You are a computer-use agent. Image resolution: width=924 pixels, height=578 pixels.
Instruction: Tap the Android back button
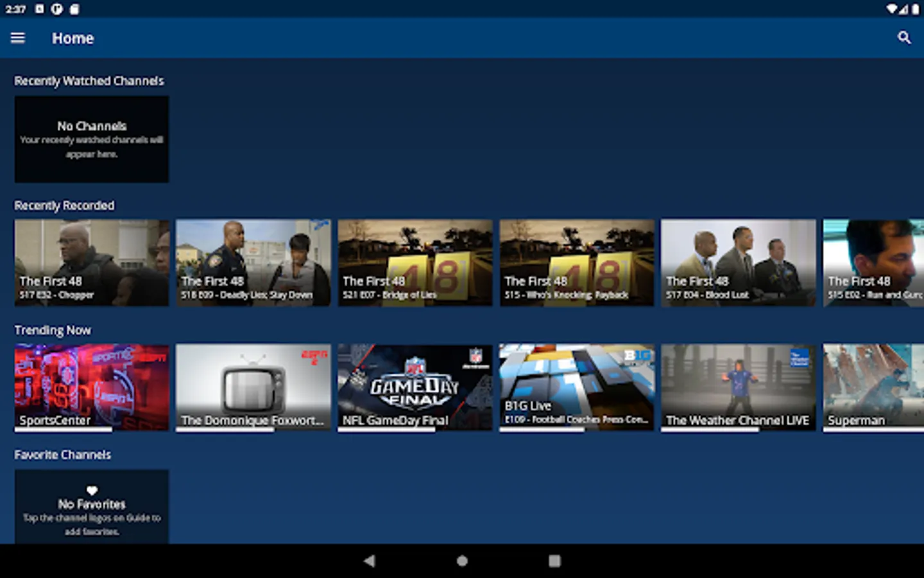pos(369,561)
